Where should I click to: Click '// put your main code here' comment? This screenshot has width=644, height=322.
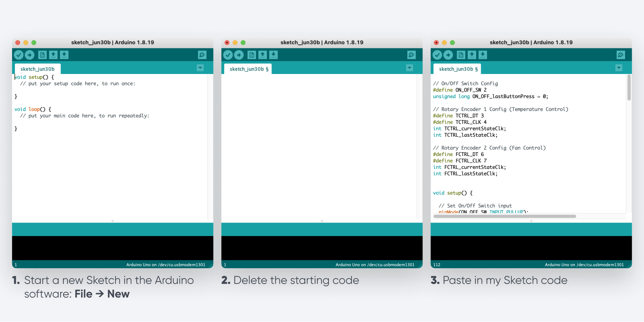85,116
